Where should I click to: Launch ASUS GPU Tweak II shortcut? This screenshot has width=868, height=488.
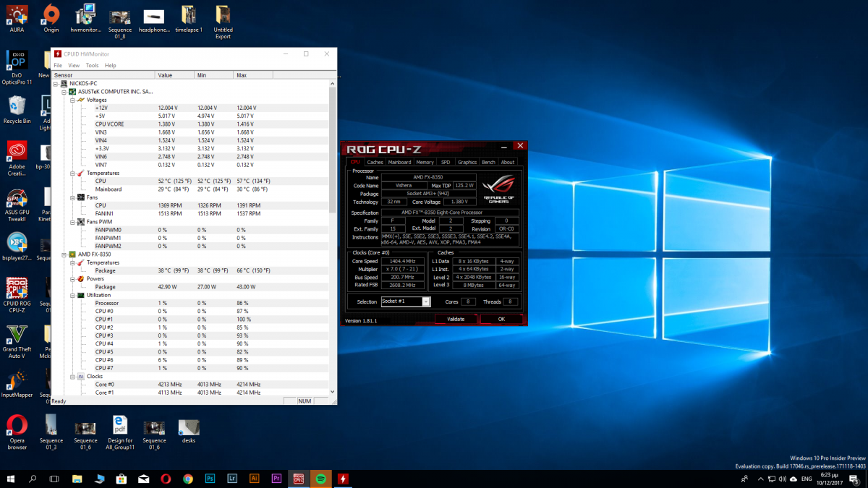click(17, 205)
